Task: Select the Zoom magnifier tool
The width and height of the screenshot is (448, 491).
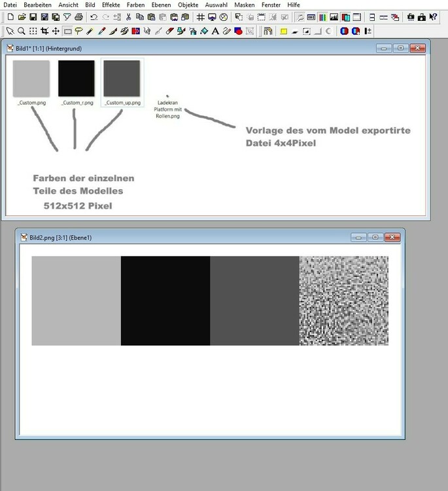Action: 22,31
